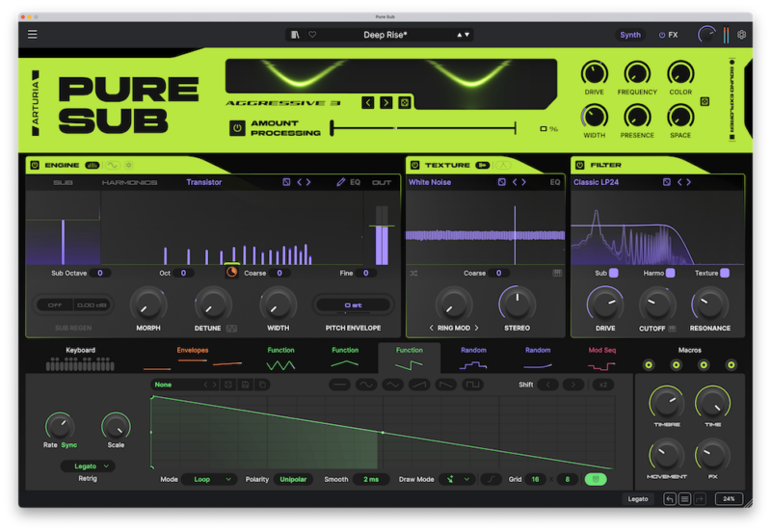The image size is (771, 532).
Task: Open the history list icon in status bar
Action: (684, 499)
